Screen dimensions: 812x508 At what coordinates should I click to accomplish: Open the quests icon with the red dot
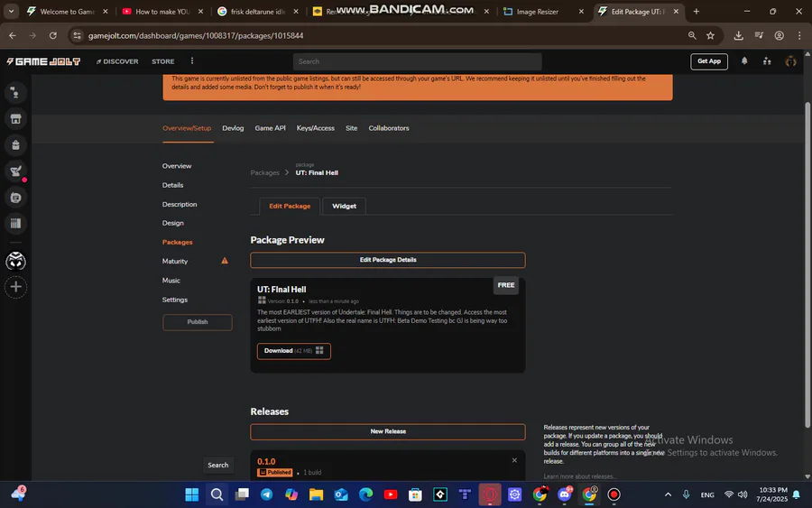(15, 171)
